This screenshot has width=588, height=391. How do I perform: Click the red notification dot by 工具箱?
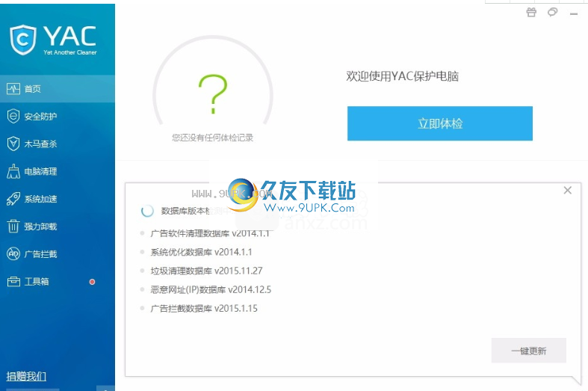(x=92, y=282)
